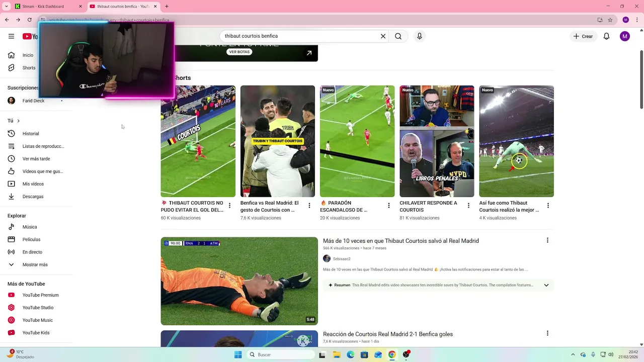Image resolution: width=644 pixels, height=362 pixels.
Task: Expand Mostrar más in sidebar
Action: coord(35,264)
